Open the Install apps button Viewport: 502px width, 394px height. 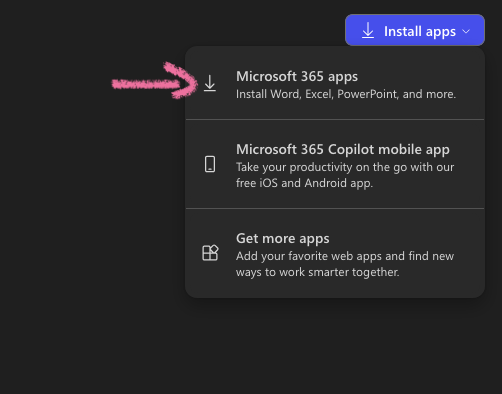tap(415, 30)
